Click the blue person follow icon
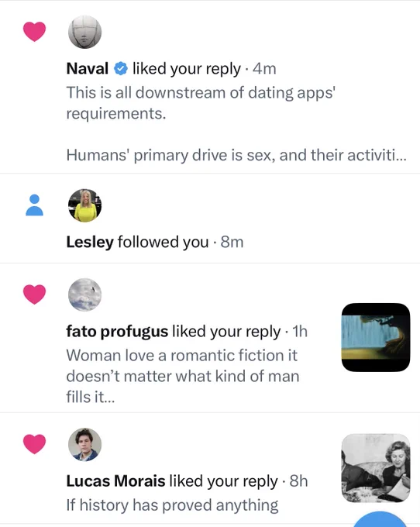Viewport: 420px width, 527px height. coord(34,205)
